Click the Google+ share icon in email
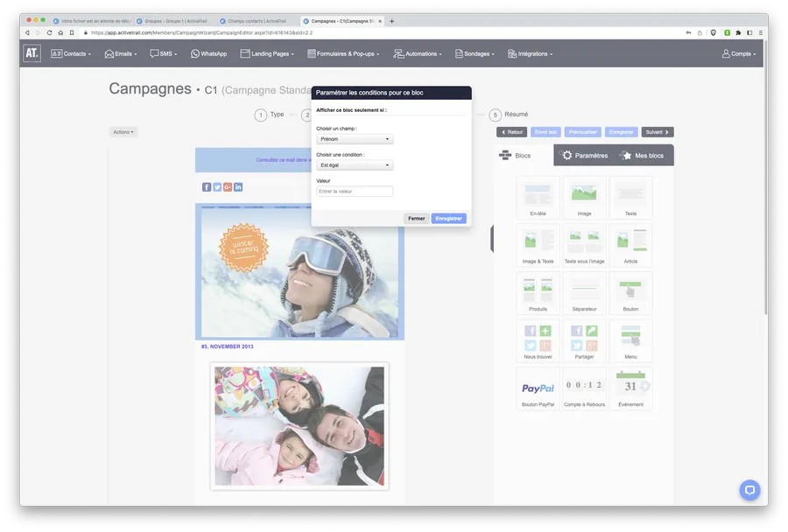 click(x=228, y=187)
